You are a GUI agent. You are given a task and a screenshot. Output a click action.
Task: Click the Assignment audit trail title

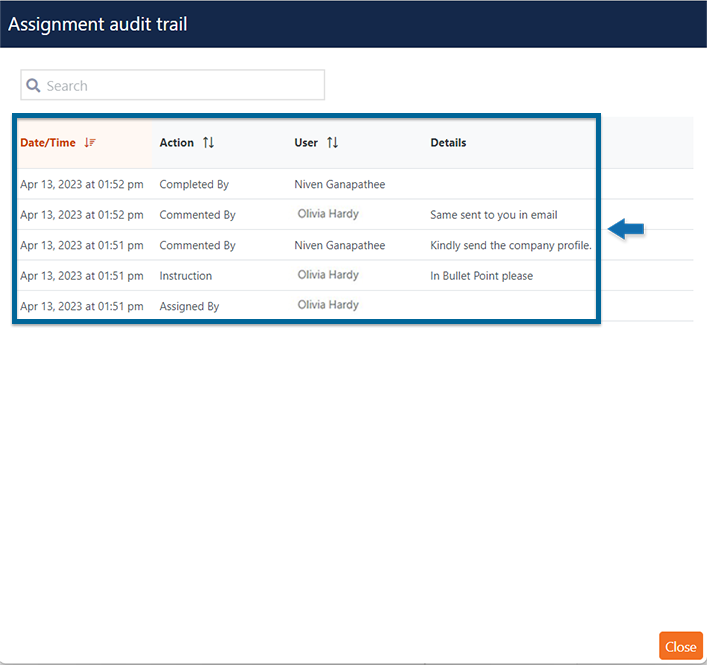click(x=98, y=24)
